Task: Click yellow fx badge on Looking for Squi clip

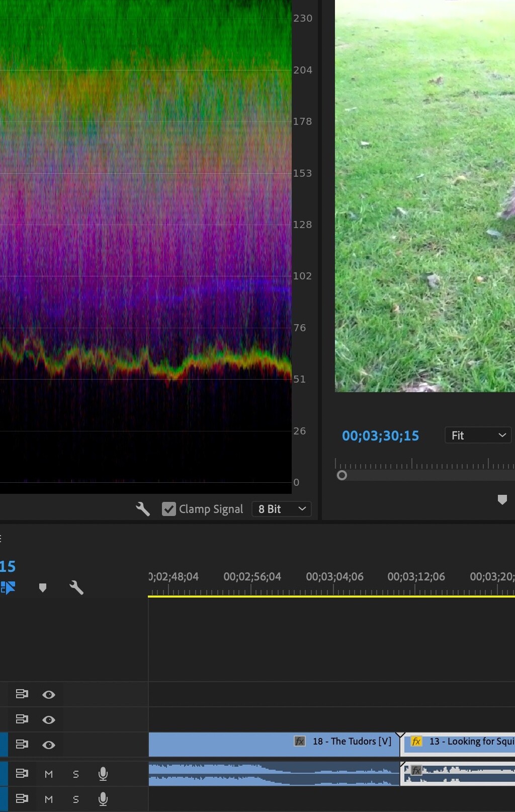Action: (x=416, y=742)
